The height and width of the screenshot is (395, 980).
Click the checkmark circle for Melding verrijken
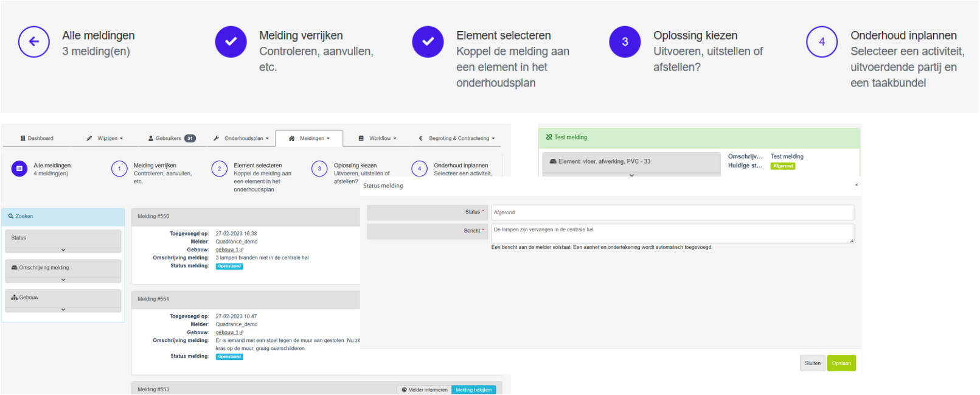(231, 42)
